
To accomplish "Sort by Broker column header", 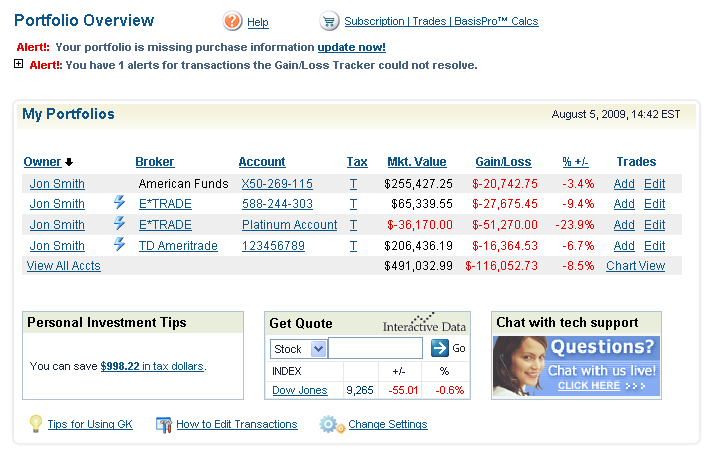I will pos(155,162).
